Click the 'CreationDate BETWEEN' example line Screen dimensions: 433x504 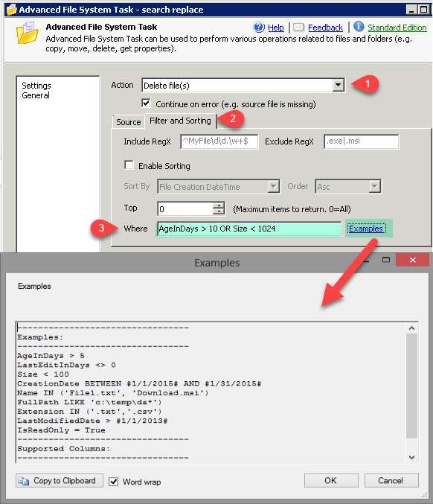click(139, 383)
